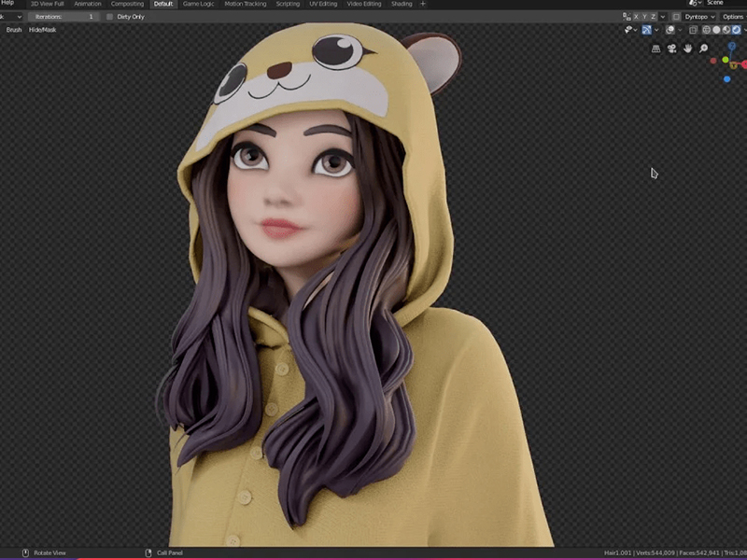Enable the Dirty Only checkbox
The width and height of the screenshot is (747, 560).
coord(110,17)
